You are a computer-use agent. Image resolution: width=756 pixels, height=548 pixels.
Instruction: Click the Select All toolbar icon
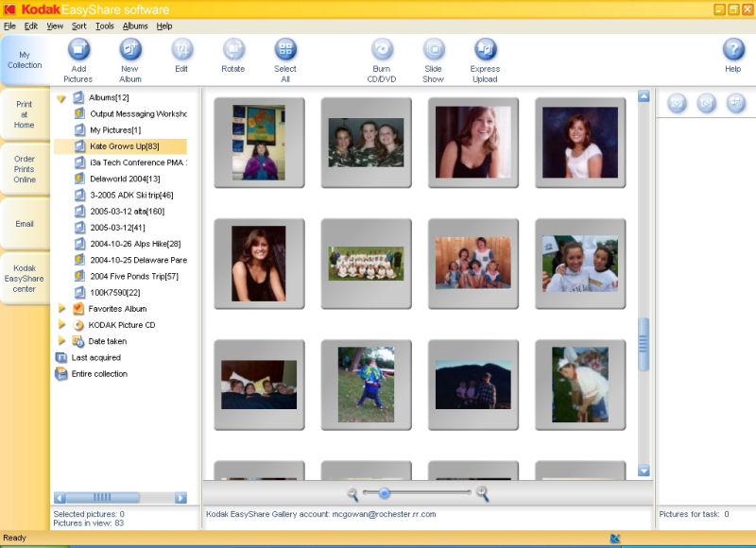[x=285, y=50]
